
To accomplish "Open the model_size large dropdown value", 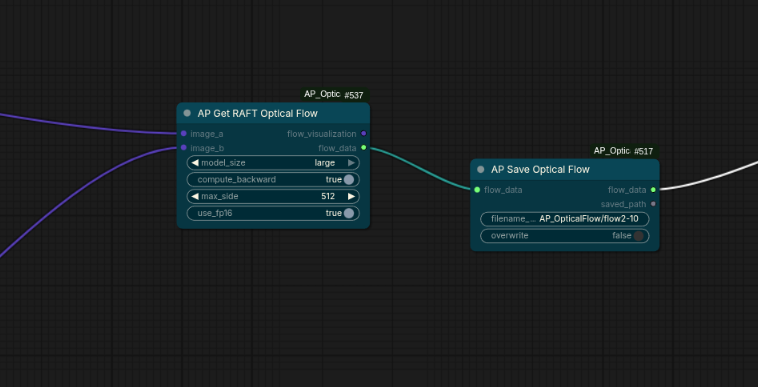I will [x=324, y=163].
